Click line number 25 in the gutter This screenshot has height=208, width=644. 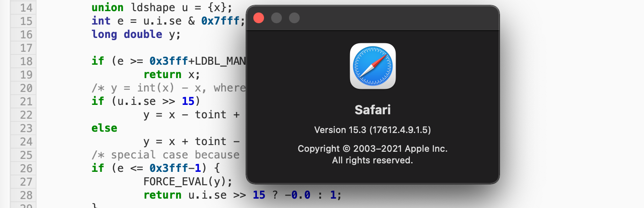26,155
